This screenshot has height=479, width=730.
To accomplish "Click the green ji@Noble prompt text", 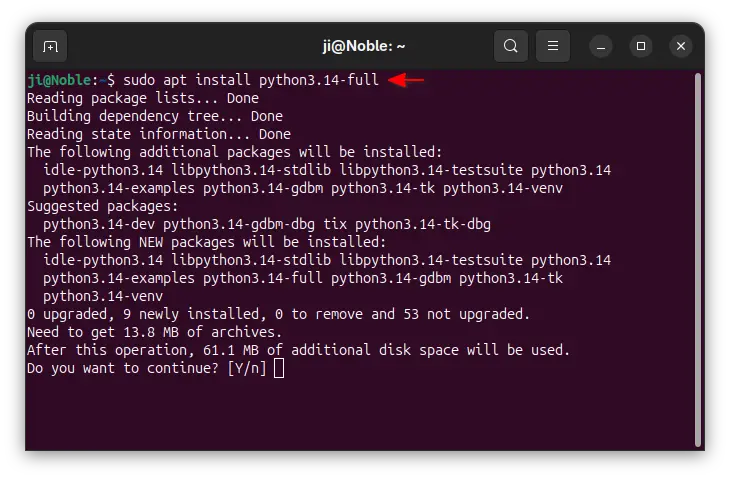I will pyautogui.click(x=59, y=80).
